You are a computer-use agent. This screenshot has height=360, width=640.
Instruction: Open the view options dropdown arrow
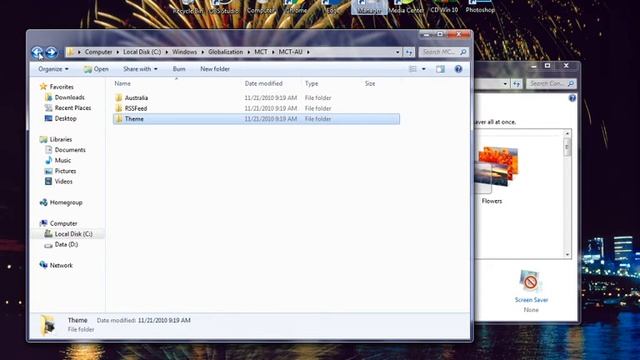[x=424, y=69]
